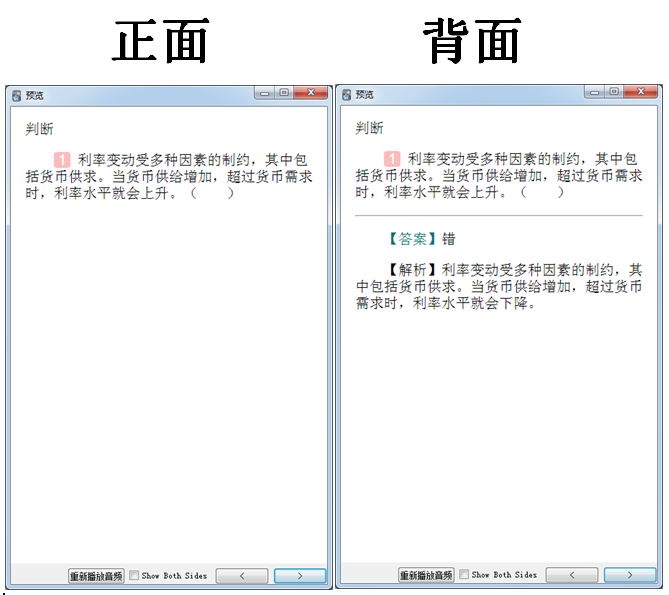Image resolution: width=669 pixels, height=595 pixels.
Task: Click the 【答案】 label in right window
Action: (x=412, y=239)
